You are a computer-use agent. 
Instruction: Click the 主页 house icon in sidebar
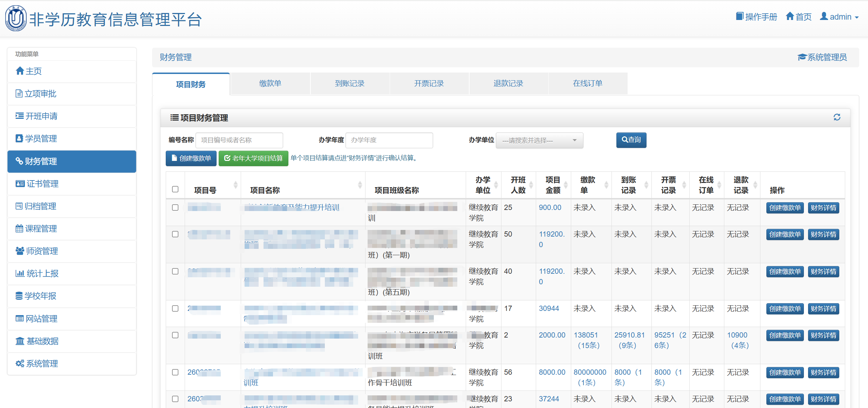click(x=20, y=71)
